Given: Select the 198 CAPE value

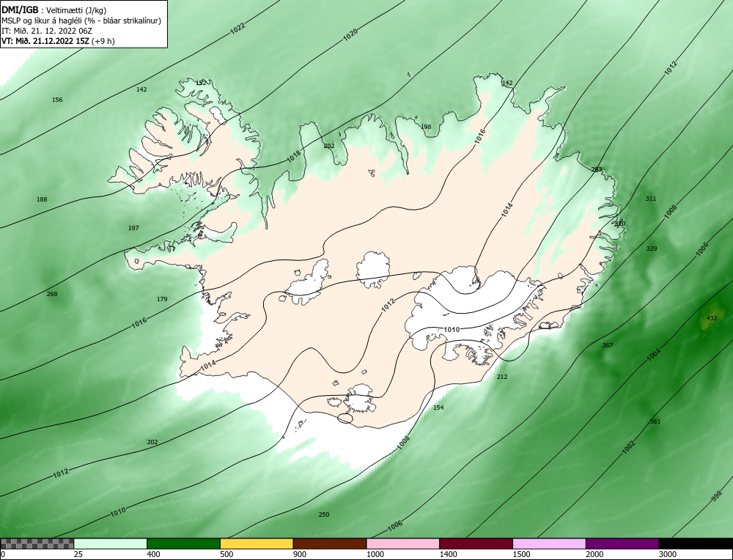Looking at the screenshot, I should [x=426, y=127].
